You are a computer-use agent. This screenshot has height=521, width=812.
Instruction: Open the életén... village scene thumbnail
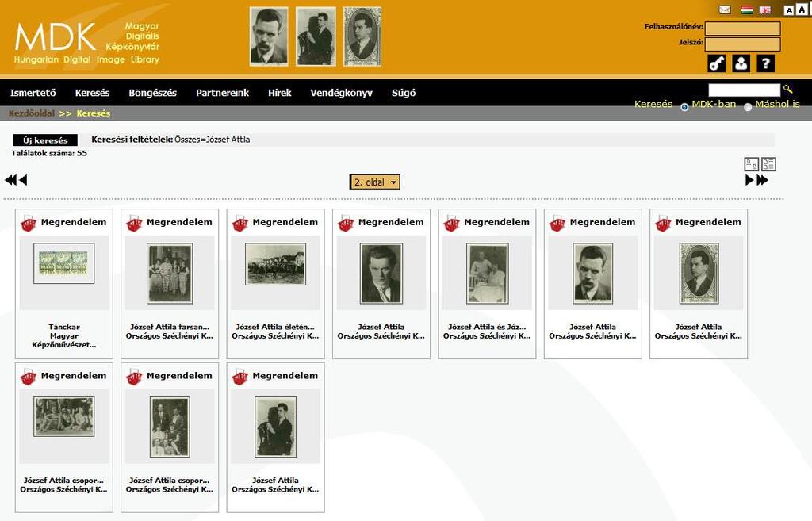[275, 264]
